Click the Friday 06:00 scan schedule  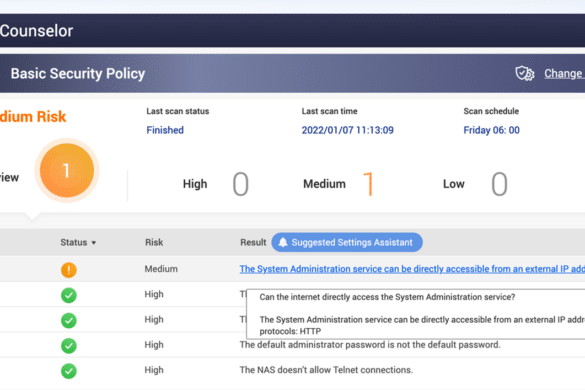pos(491,130)
